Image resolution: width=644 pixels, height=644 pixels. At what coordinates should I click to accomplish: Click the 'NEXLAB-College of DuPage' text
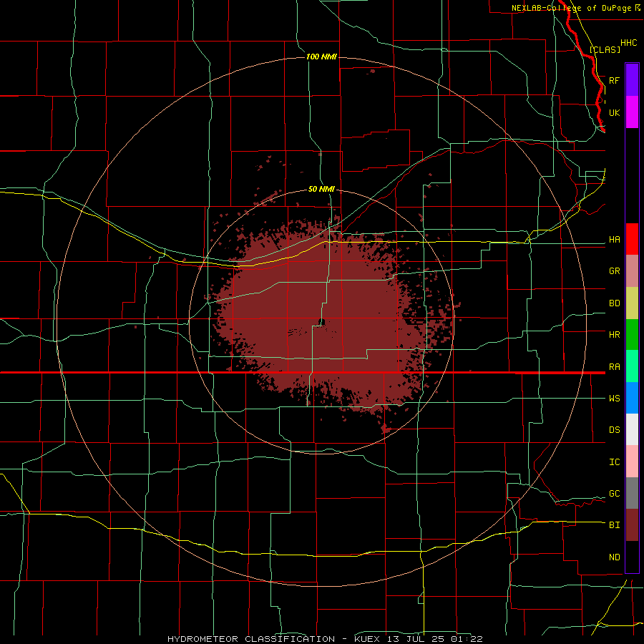[x=571, y=8]
